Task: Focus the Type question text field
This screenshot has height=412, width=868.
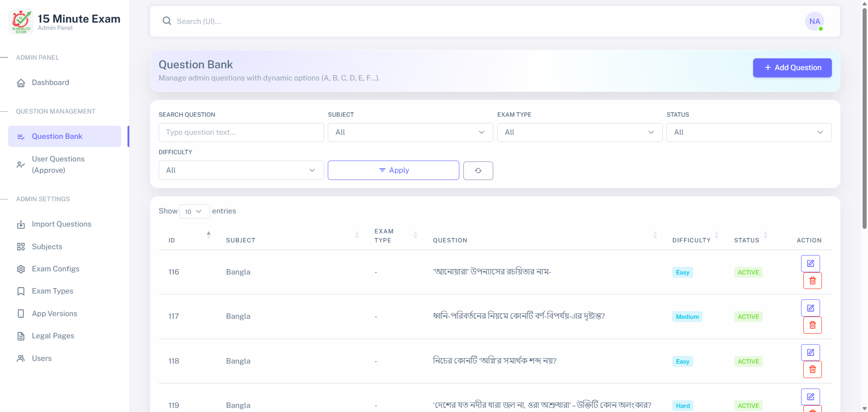Action: tap(241, 133)
